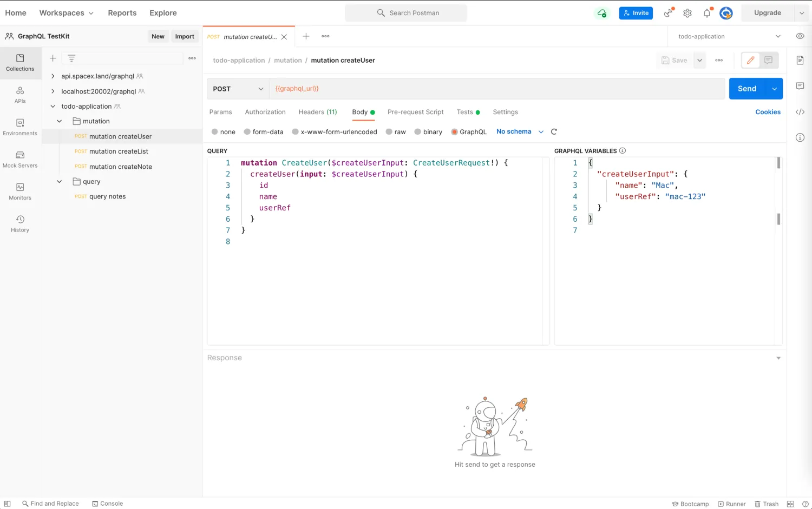Viewport: 812px width, 509px height.
Task: Open the code snippet panel
Action: tap(800, 112)
